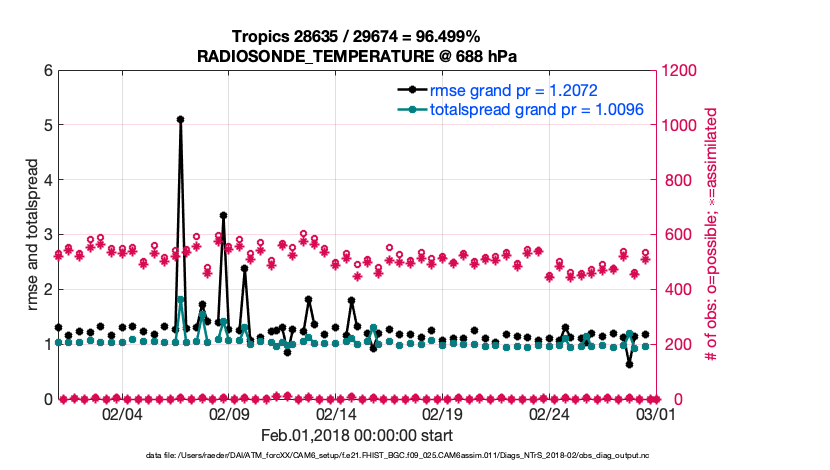The height and width of the screenshot is (470, 830).
Task: Click the right axis label '# of obs'
Action: click(712, 235)
